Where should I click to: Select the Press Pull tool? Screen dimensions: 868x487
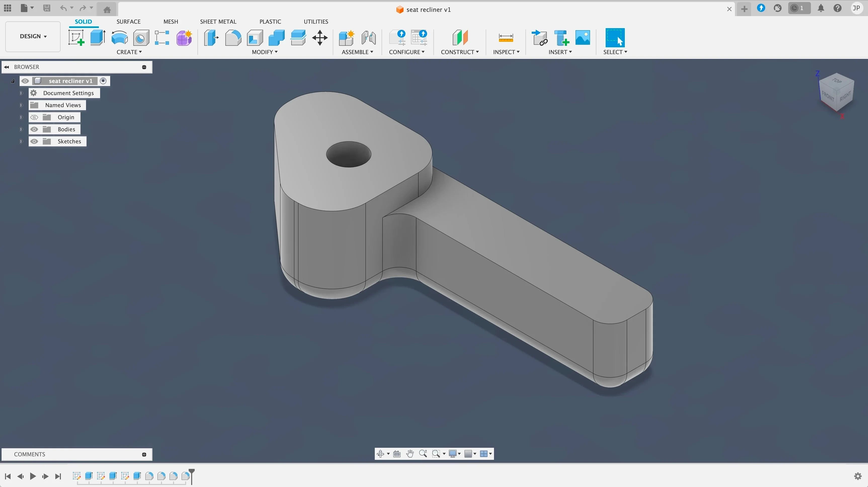(211, 37)
